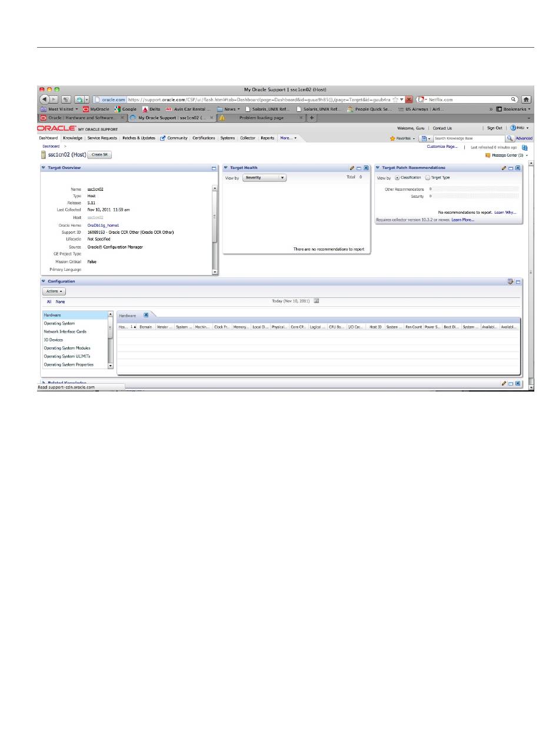Open the Service Requests tab

pos(102,138)
